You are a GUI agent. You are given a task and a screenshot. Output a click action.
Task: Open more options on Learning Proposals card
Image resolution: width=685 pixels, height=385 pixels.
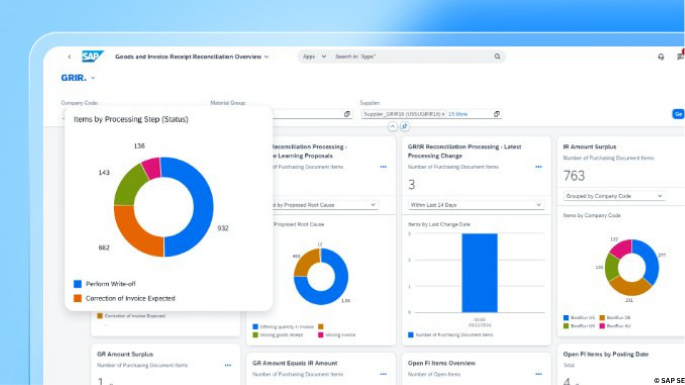coord(383,167)
